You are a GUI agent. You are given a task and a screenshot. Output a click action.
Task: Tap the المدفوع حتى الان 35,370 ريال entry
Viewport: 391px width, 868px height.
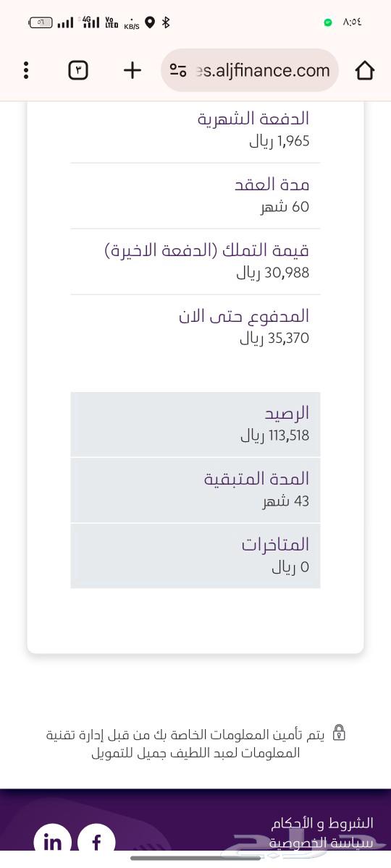click(x=195, y=328)
